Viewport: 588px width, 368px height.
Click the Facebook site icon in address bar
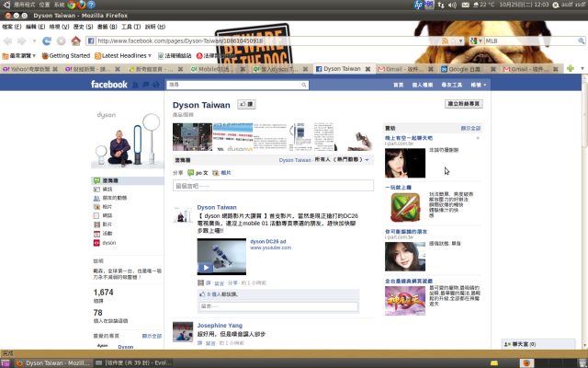91,40
